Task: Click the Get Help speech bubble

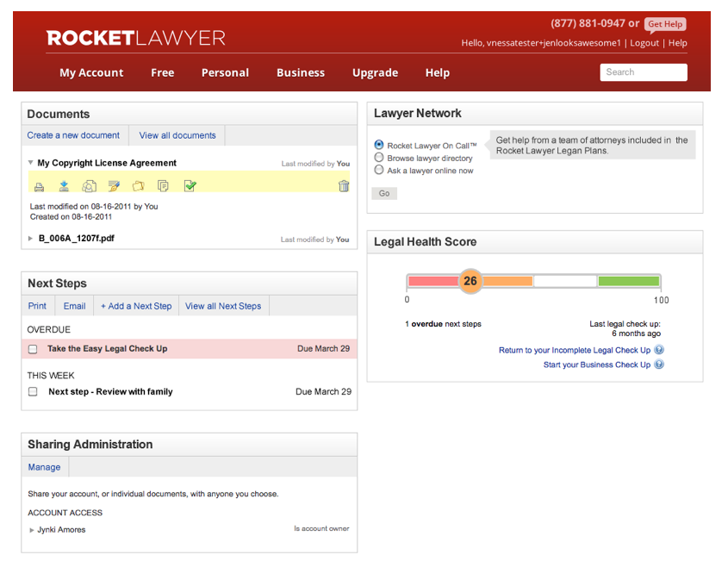Action: coord(665,24)
